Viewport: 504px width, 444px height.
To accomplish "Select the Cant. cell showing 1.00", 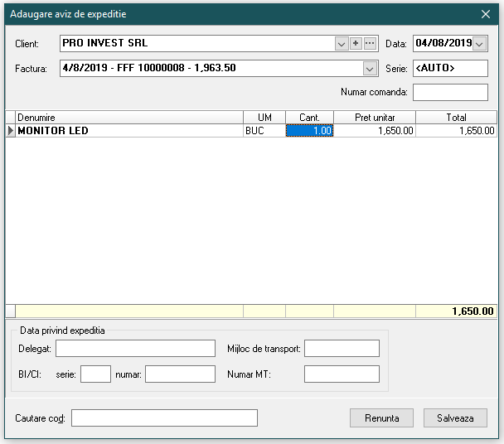I will (309, 131).
